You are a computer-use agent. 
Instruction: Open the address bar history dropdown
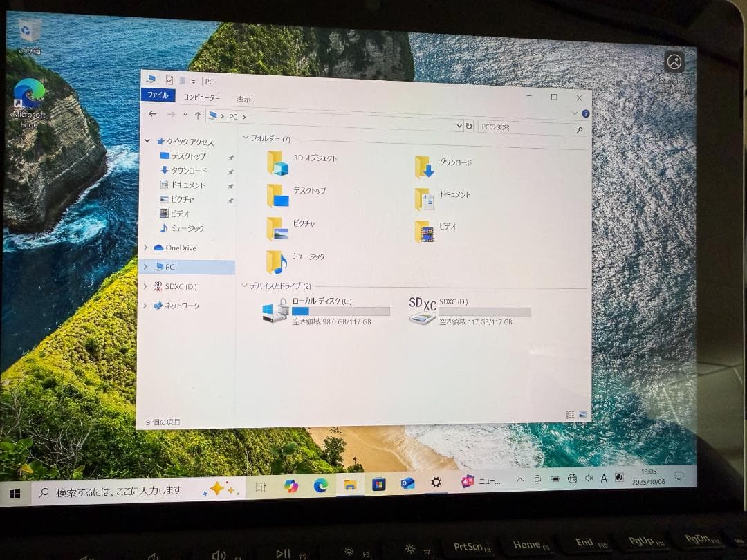click(459, 127)
